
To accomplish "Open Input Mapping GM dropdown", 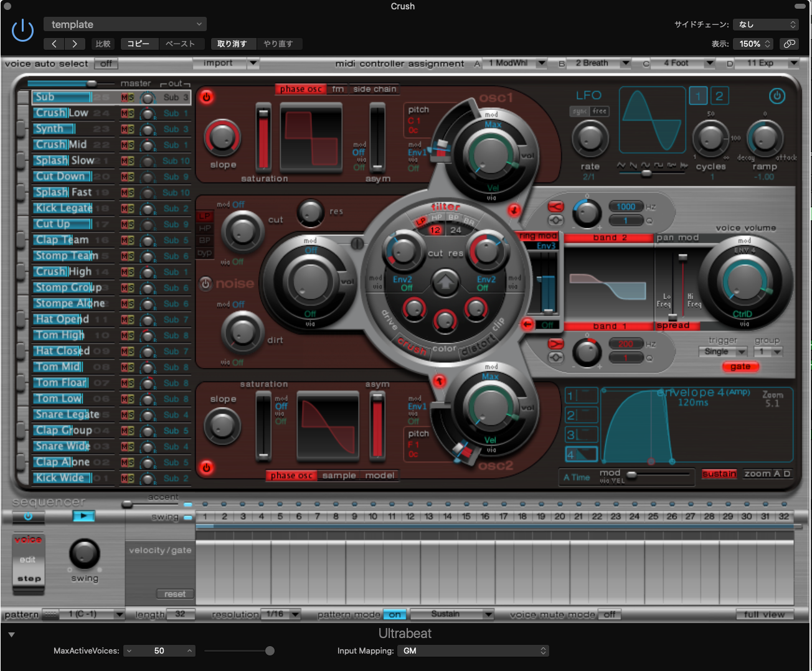I will click(x=473, y=650).
